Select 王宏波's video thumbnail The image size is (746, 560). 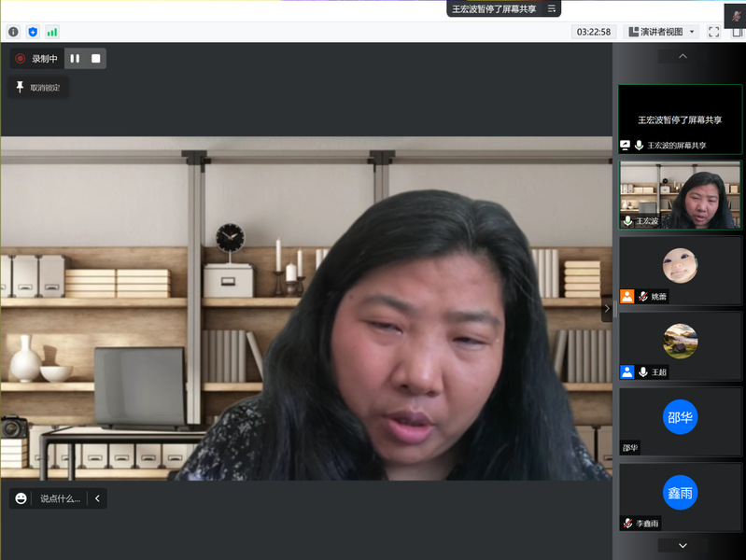click(680, 195)
